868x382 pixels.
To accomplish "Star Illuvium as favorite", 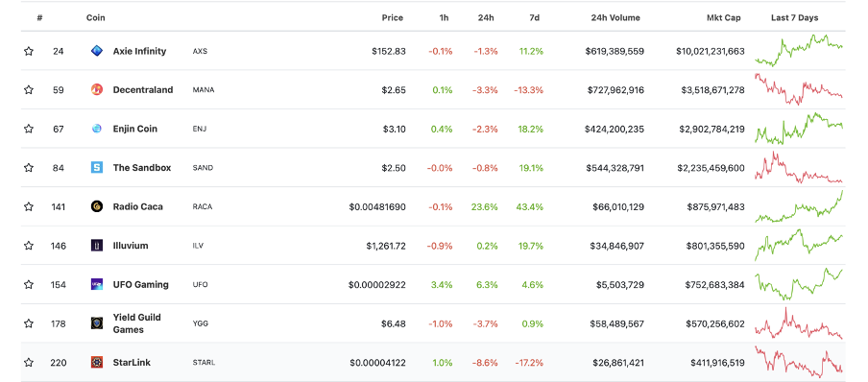I will click(29, 246).
